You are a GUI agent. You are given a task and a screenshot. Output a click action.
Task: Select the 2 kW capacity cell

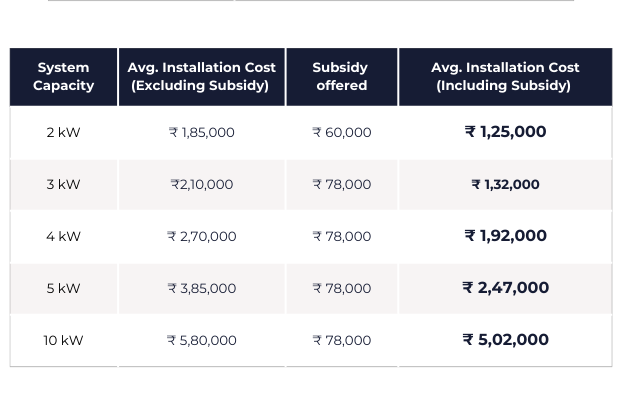click(x=63, y=132)
